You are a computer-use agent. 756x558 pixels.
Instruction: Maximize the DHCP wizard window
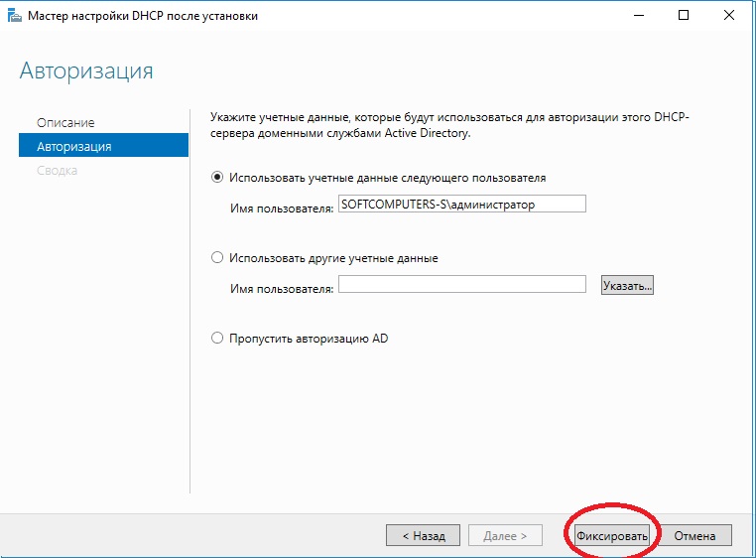coord(684,16)
